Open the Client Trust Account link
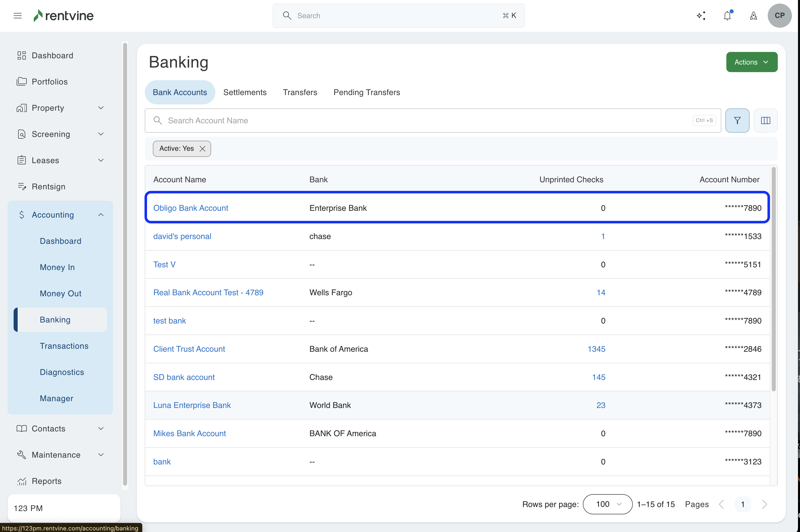 coord(189,349)
